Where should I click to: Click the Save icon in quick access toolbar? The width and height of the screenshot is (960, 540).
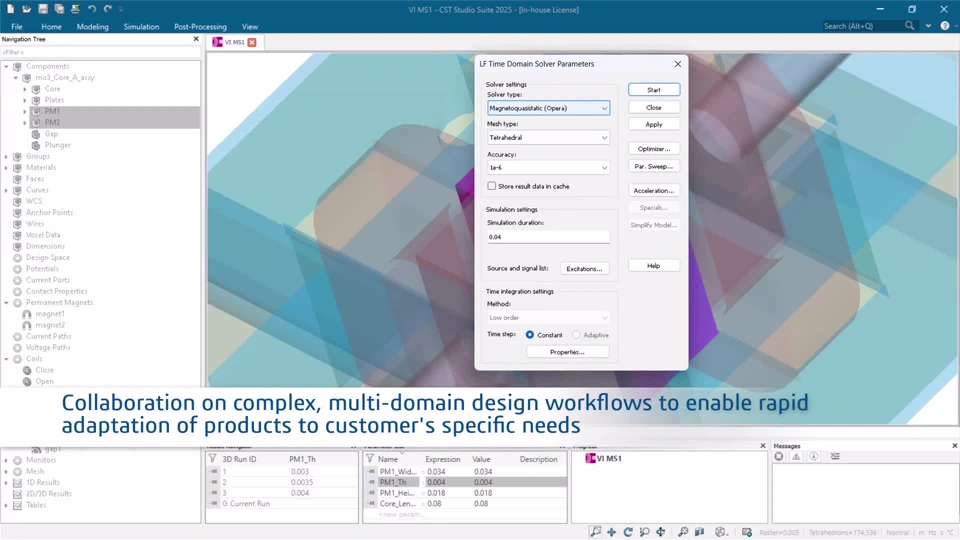coord(43,9)
